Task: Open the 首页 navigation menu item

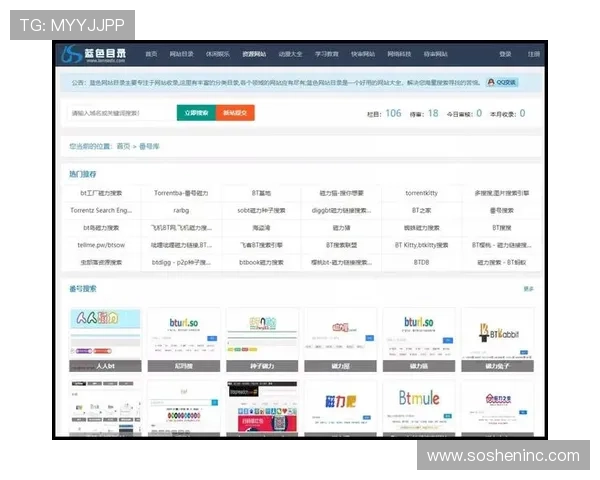Action: point(151,54)
